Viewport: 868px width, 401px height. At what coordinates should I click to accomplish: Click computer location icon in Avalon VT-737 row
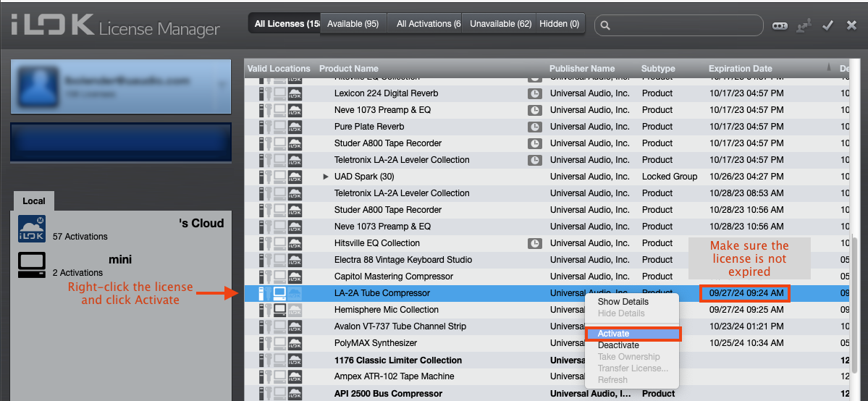[x=280, y=326]
